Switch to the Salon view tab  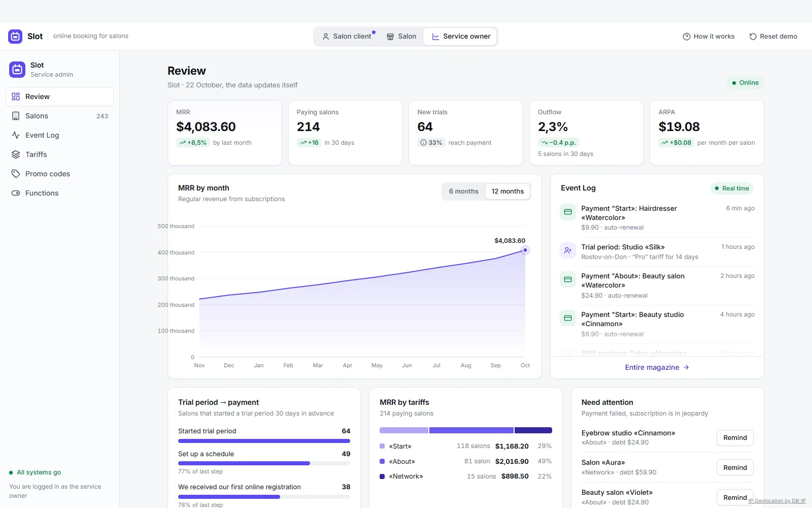(x=401, y=37)
